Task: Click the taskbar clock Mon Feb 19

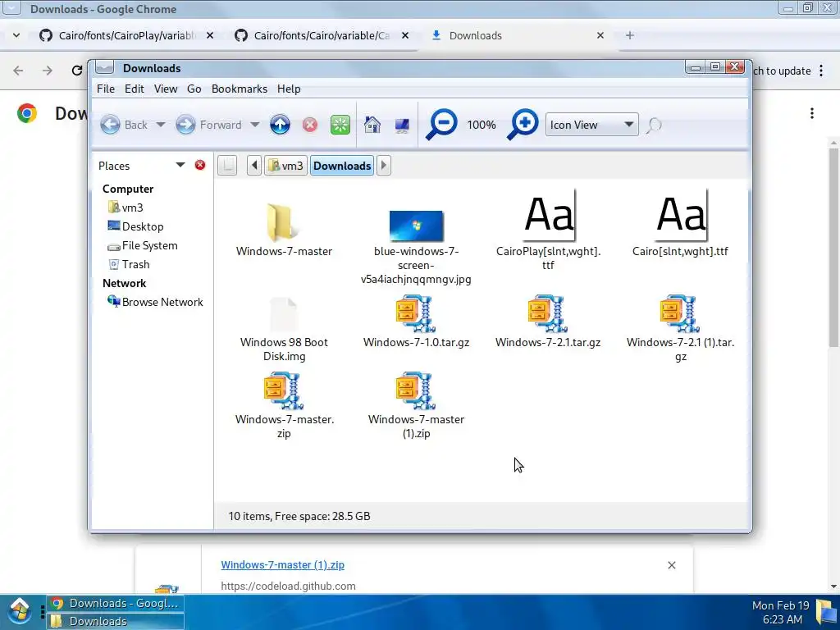Action: 781,612
